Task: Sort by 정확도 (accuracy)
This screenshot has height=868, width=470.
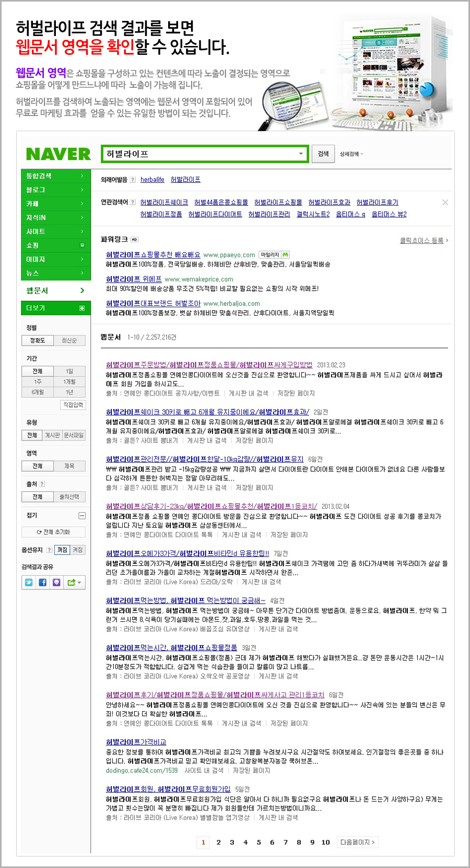Action: (38, 340)
